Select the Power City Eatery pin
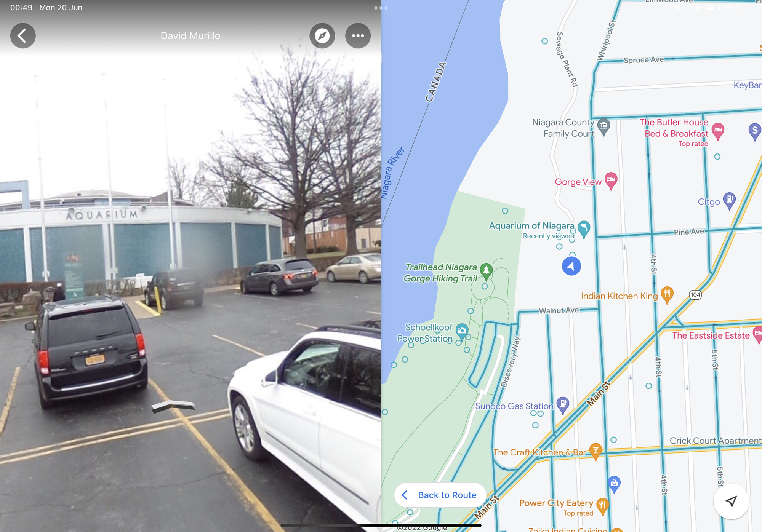 pyautogui.click(x=602, y=506)
